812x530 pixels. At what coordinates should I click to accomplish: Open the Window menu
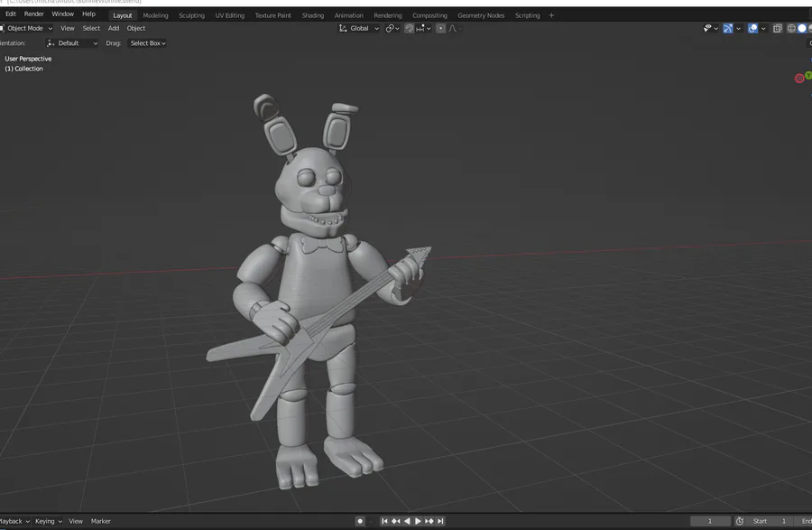(62, 14)
